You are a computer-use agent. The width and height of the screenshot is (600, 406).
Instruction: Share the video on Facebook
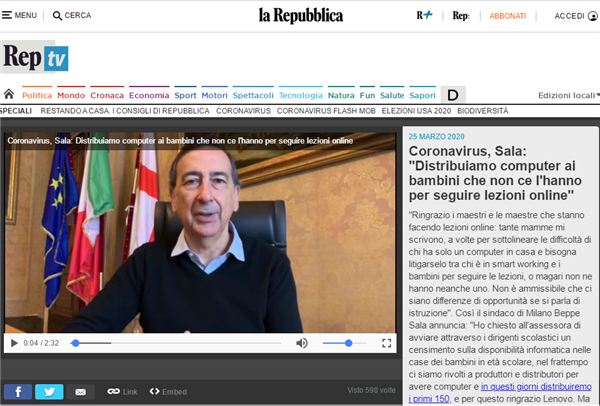pyautogui.click(x=17, y=391)
